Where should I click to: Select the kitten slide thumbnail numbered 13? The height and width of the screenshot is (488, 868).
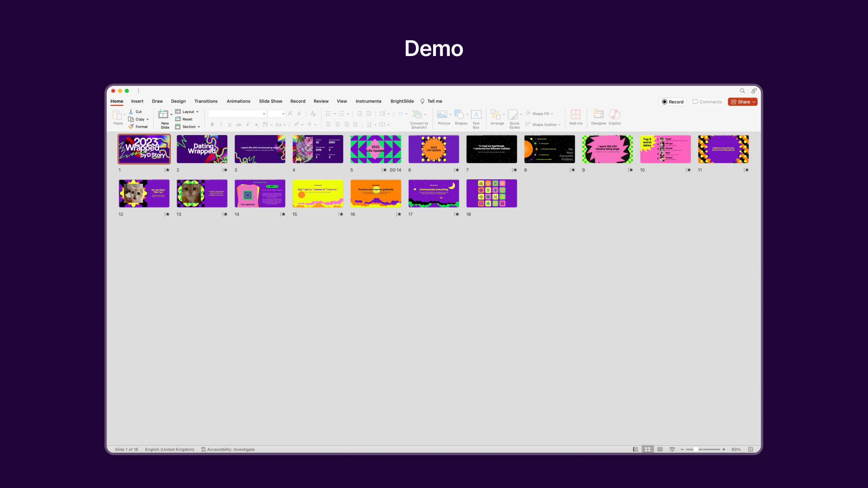click(202, 193)
